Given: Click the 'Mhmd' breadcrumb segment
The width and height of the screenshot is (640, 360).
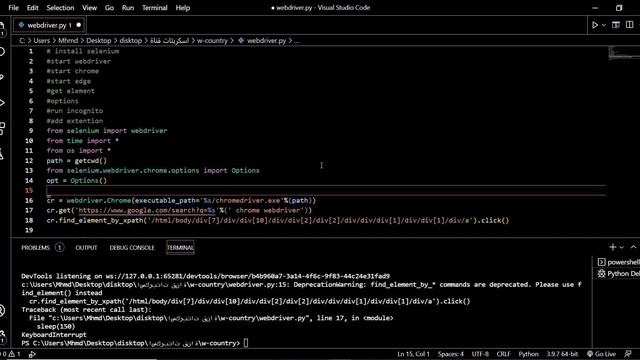Looking at the screenshot, I should tap(68, 41).
